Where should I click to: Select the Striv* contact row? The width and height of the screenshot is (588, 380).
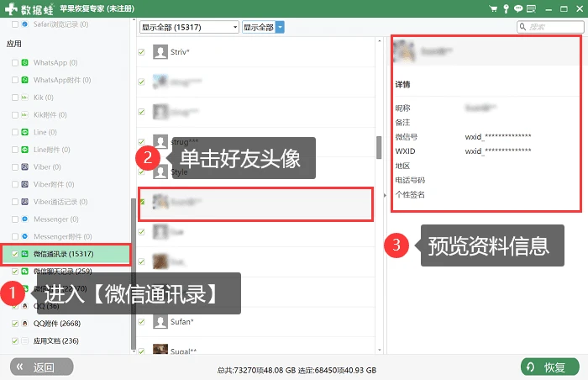tap(255, 52)
